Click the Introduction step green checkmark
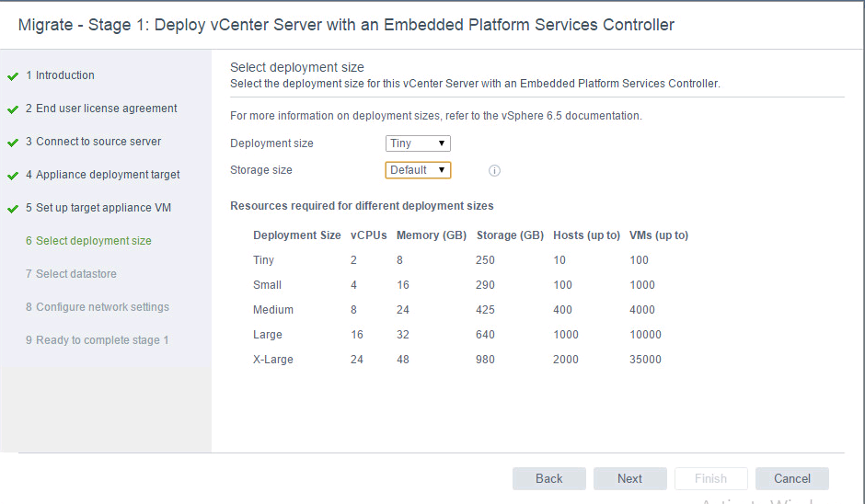 click(13, 76)
